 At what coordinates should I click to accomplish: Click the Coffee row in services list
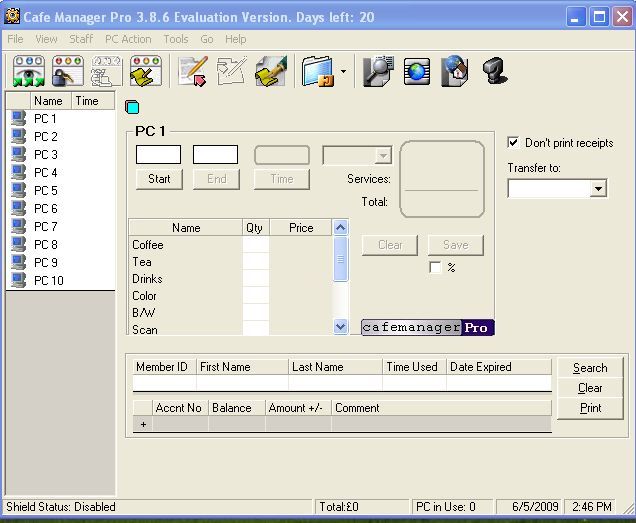click(x=230, y=245)
